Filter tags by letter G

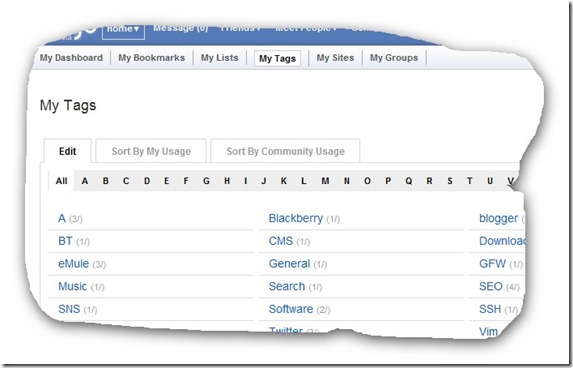point(206,181)
